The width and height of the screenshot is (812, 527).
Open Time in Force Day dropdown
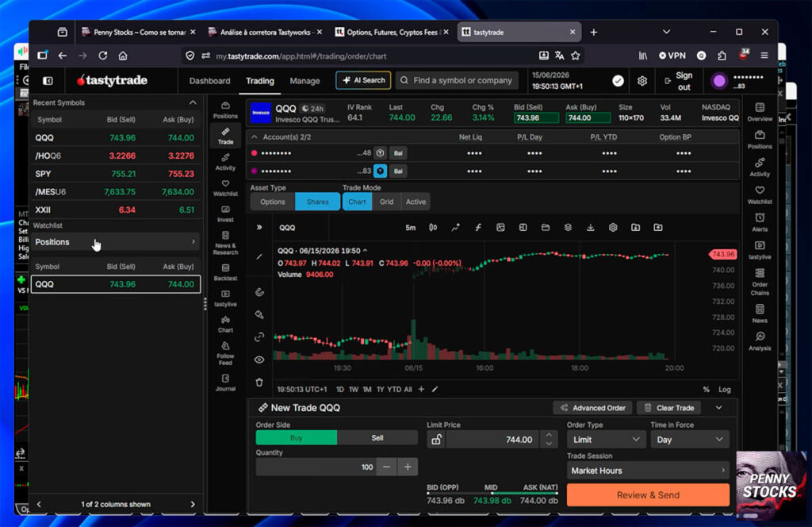click(689, 440)
